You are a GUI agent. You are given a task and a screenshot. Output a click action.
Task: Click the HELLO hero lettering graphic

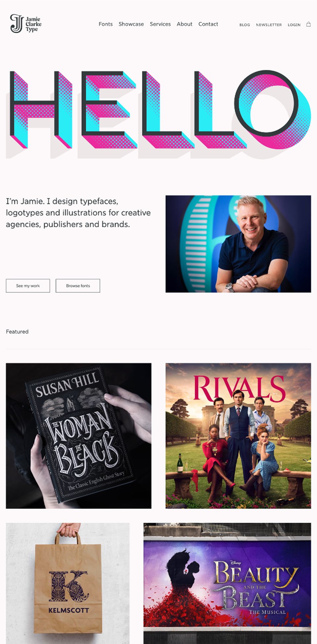[158, 114]
